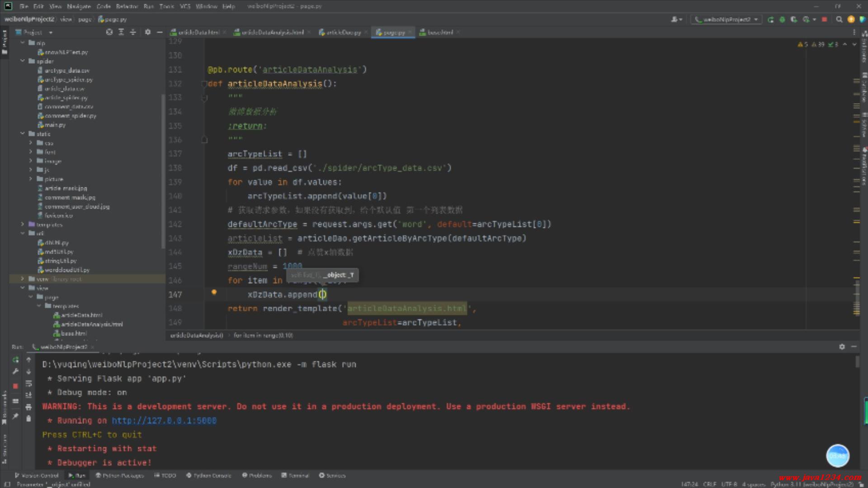Viewport: 868px width, 488px height.
Task: Toggle soft-wrap in the Run console
Action: pos(28,384)
